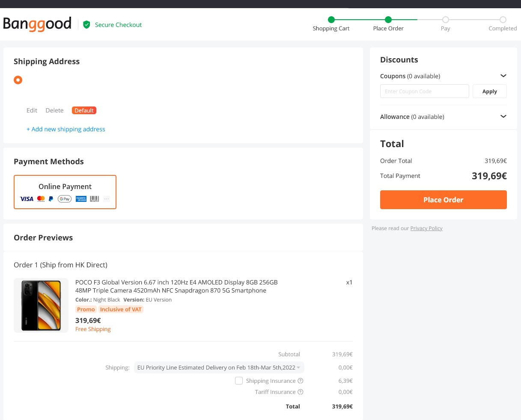Click the Mastercard payment icon

pyautogui.click(x=41, y=199)
